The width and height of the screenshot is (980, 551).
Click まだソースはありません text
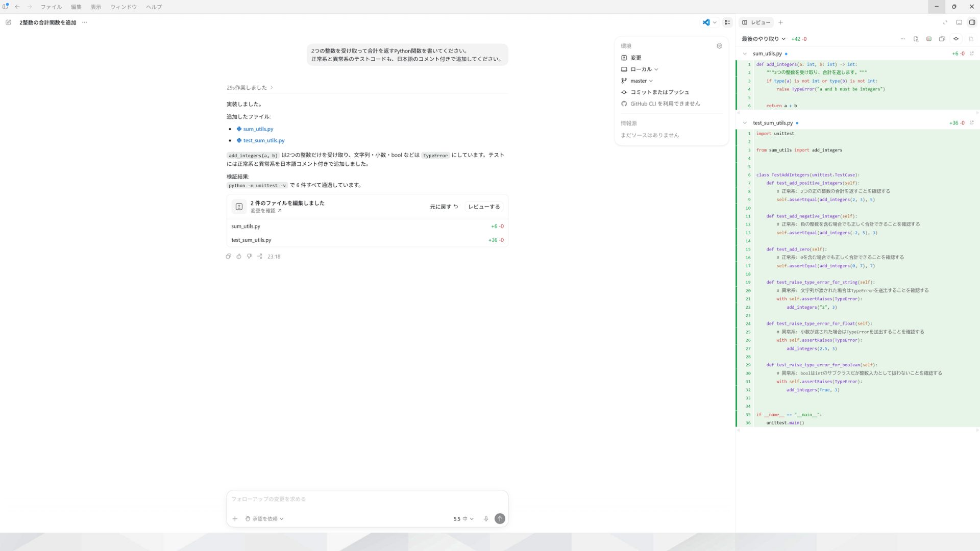coord(650,135)
